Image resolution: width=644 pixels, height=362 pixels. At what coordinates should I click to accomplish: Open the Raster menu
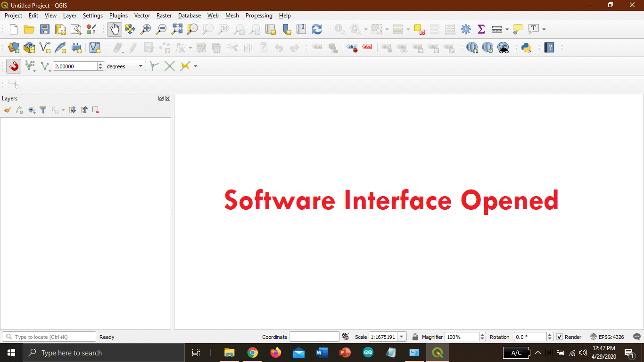[x=164, y=16]
